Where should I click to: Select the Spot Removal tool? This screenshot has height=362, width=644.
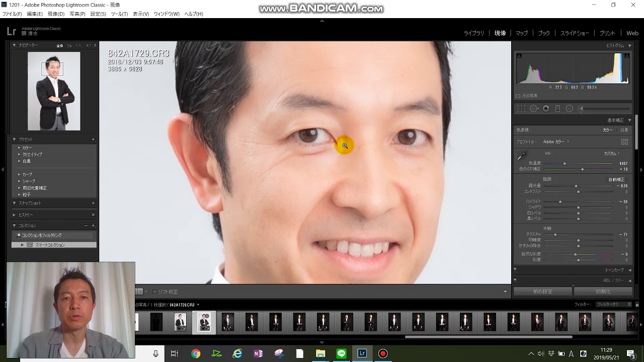(x=534, y=109)
